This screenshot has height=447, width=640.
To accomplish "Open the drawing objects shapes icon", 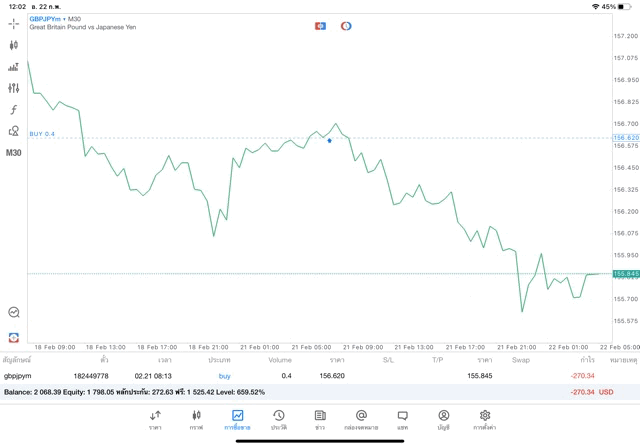I will 13,131.
